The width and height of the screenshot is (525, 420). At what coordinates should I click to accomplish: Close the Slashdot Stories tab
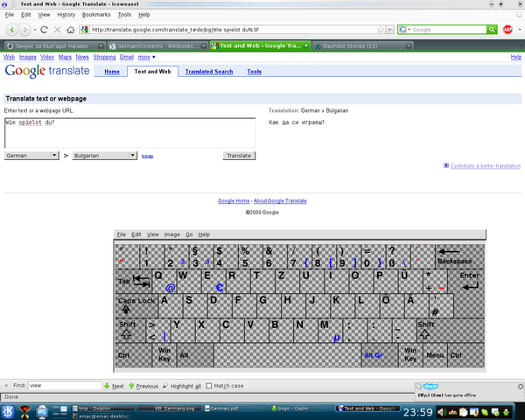(409, 46)
